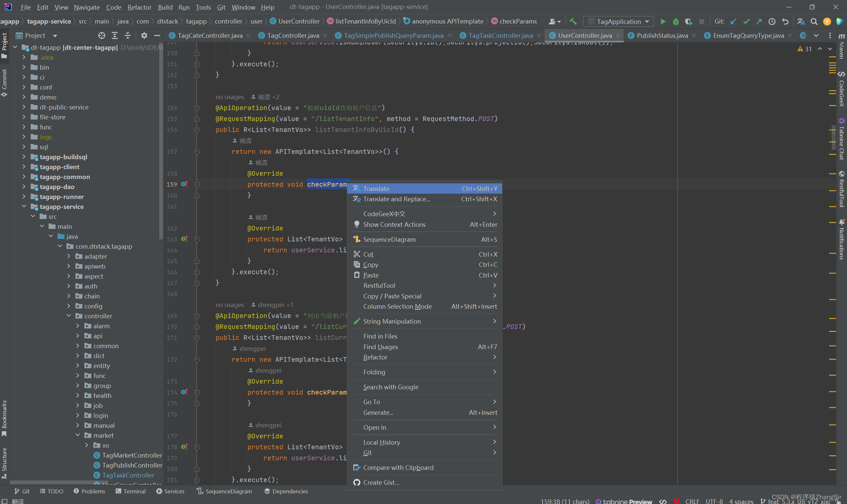Select Show Context Actions
The image size is (847, 504).
424,224
